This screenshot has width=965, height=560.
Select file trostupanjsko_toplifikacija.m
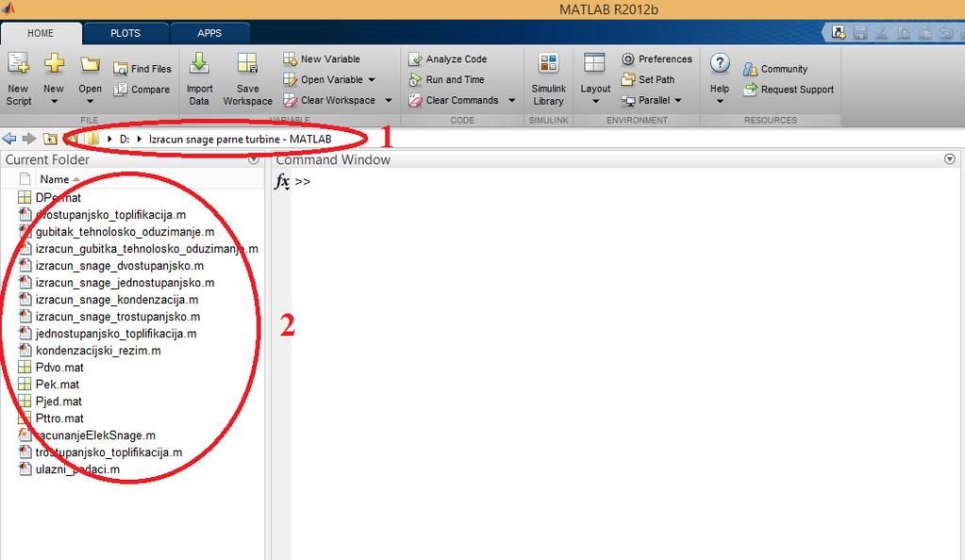[x=108, y=453]
